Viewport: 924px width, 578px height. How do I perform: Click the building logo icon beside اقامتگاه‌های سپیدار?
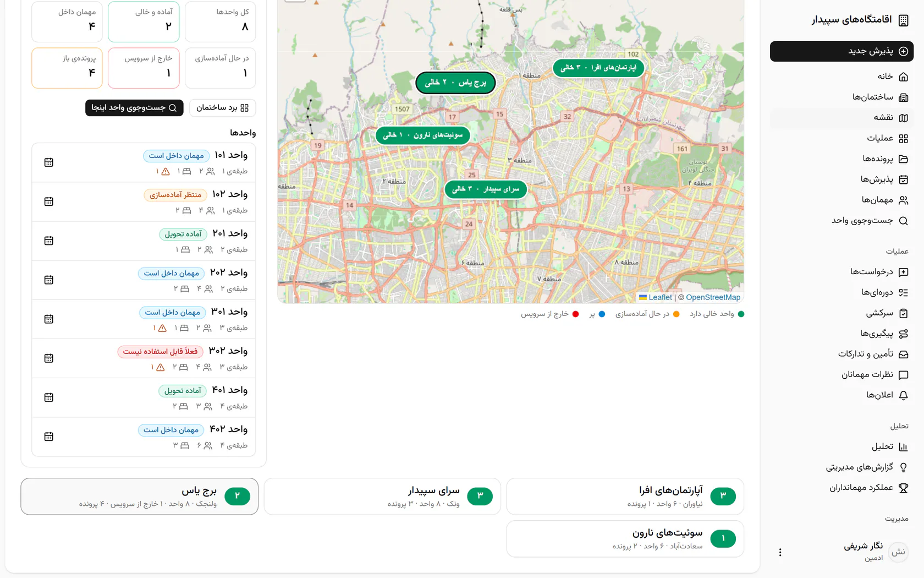(903, 20)
